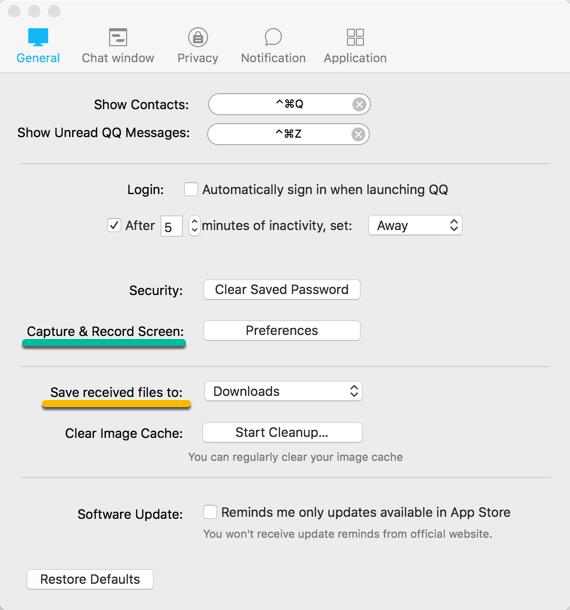Select the Notification speech bubble icon
570x610 pixels.
point(273,37)
